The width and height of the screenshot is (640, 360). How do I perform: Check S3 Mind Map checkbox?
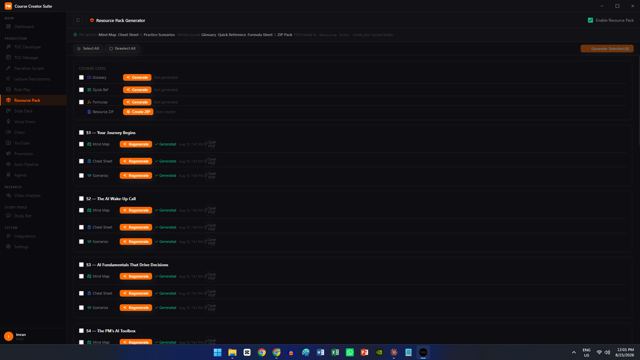(81, 276)
